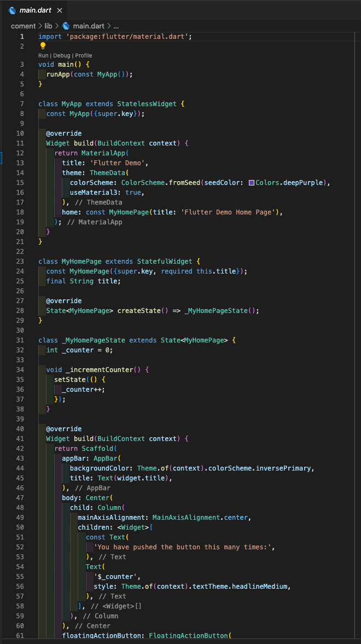Click the Profile code lens link
The height and width of the screenshot is (644, 361).
(x=83, y=55)
